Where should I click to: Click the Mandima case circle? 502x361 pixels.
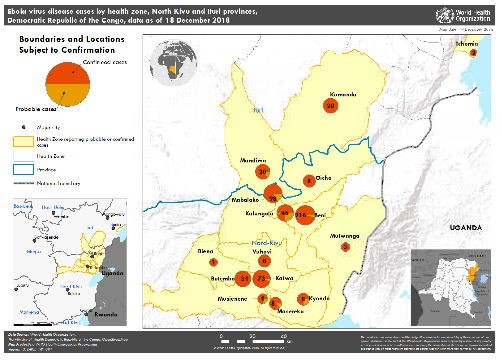[x=263, y=172]
